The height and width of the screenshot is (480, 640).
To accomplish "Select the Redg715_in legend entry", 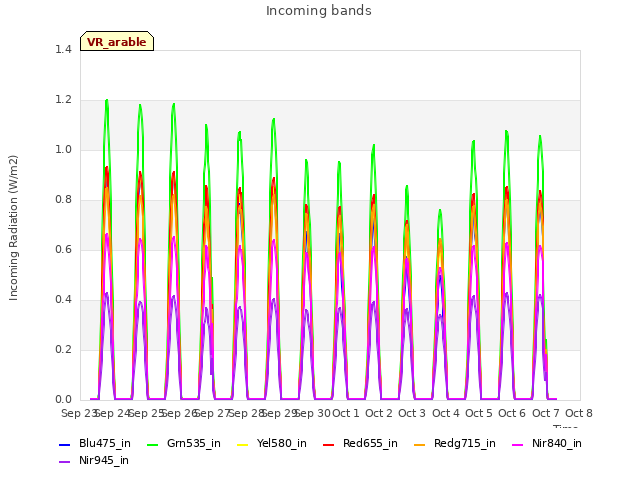I will click(455, 444).
